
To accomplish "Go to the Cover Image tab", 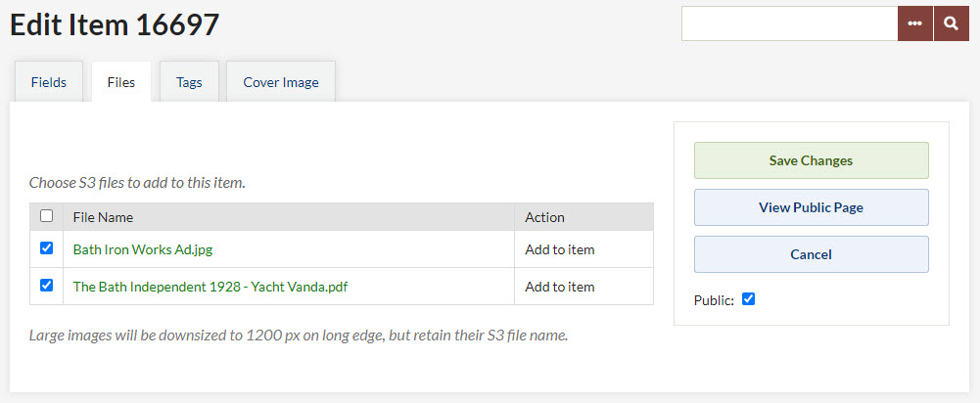I will click(281, 82).
